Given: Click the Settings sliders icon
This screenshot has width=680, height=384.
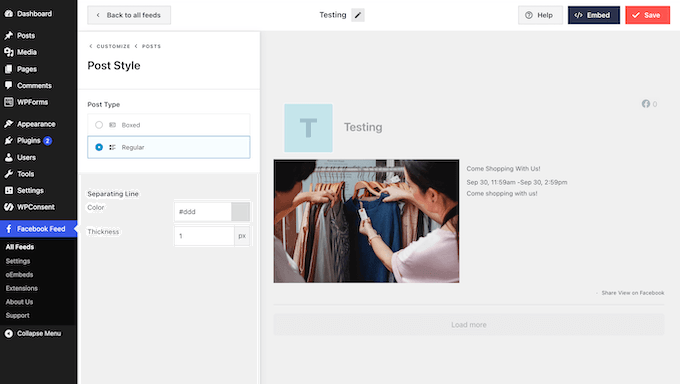Looking at the screenshot, I should (9, 190).
